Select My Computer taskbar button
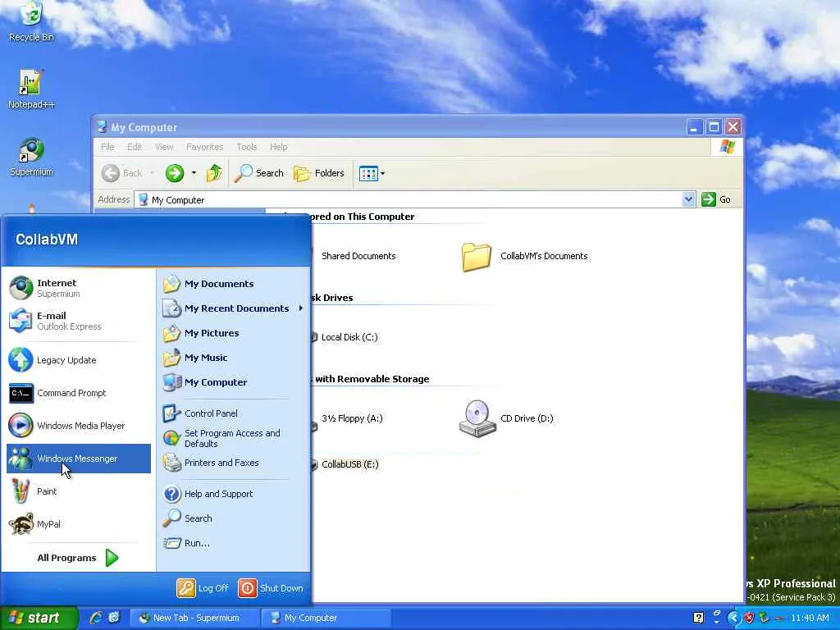 click(x=326, y=618)
